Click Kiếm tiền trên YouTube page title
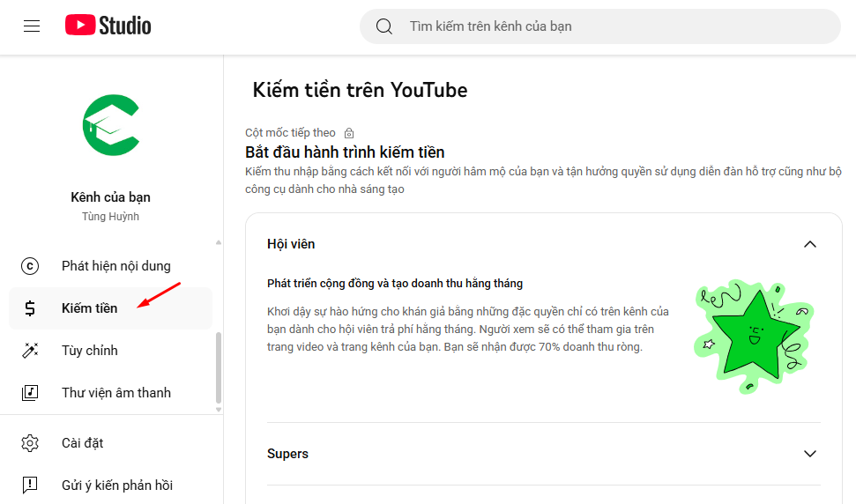 click(x=360, y=90)
